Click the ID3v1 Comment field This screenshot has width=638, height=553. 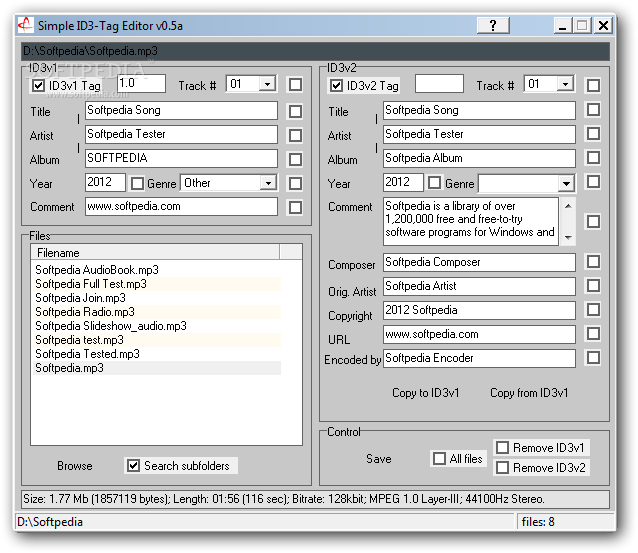[x=181, y=206]
